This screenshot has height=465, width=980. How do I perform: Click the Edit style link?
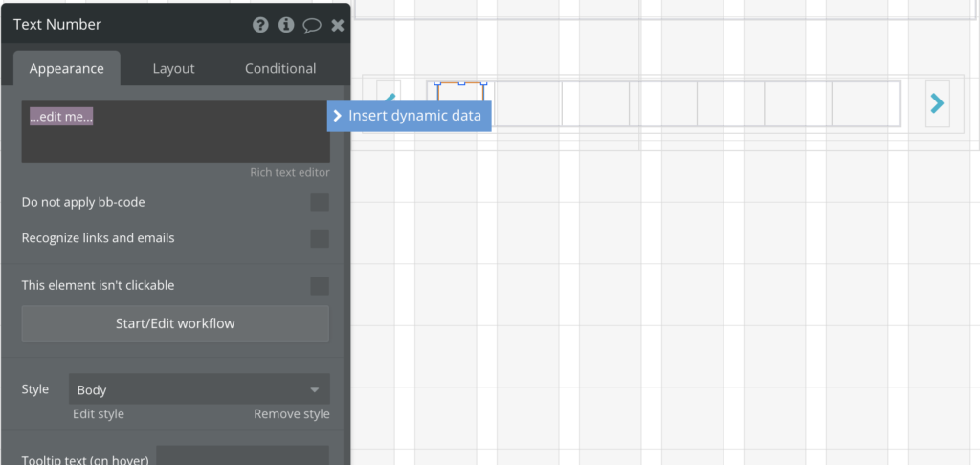point(99,414)
